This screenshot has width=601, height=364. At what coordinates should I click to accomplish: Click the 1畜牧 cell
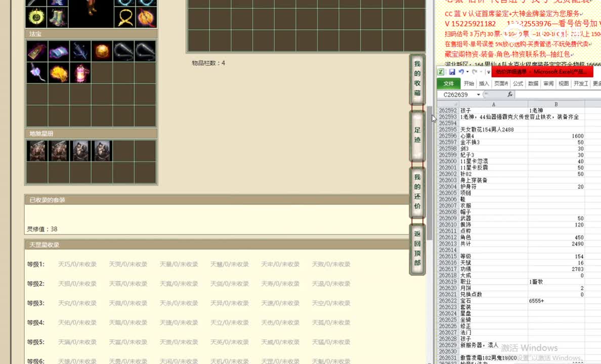[556, 282]
